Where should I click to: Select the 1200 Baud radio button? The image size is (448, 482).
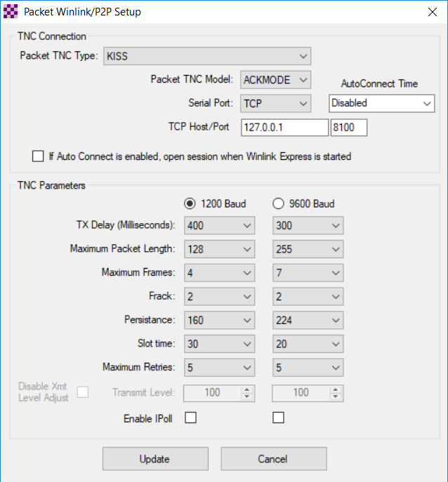point(190,203)
